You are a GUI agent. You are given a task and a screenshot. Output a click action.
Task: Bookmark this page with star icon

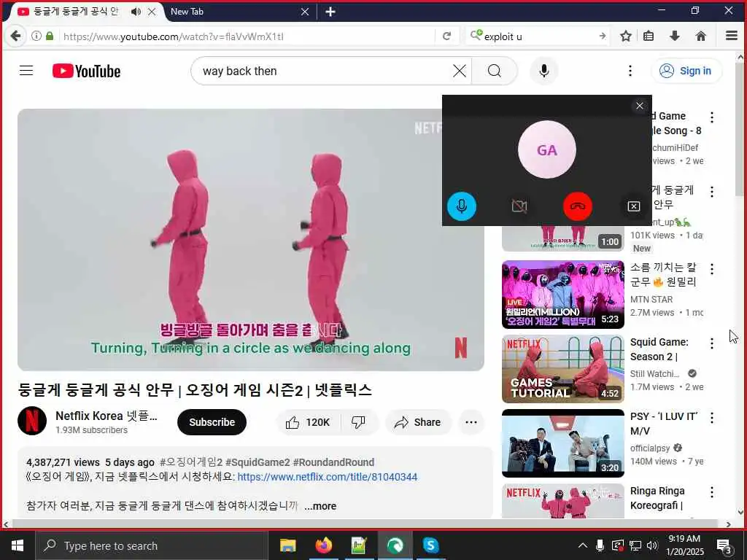[x=625, y=36]
